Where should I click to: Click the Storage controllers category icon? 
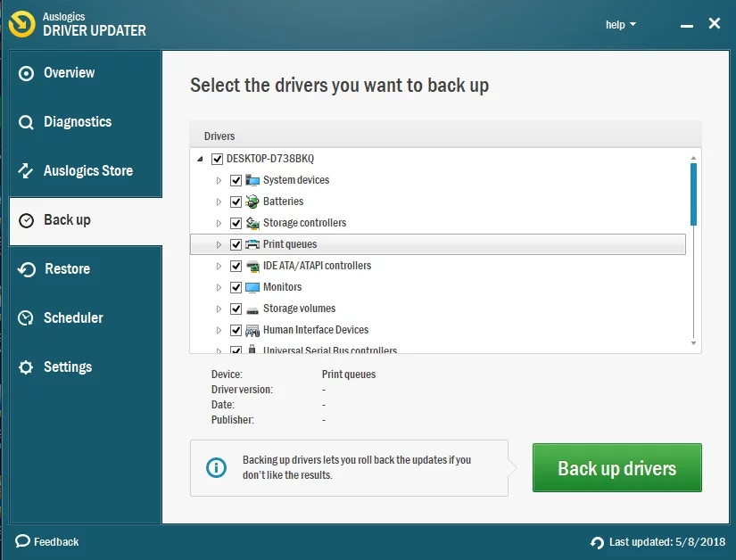(252, 223)
